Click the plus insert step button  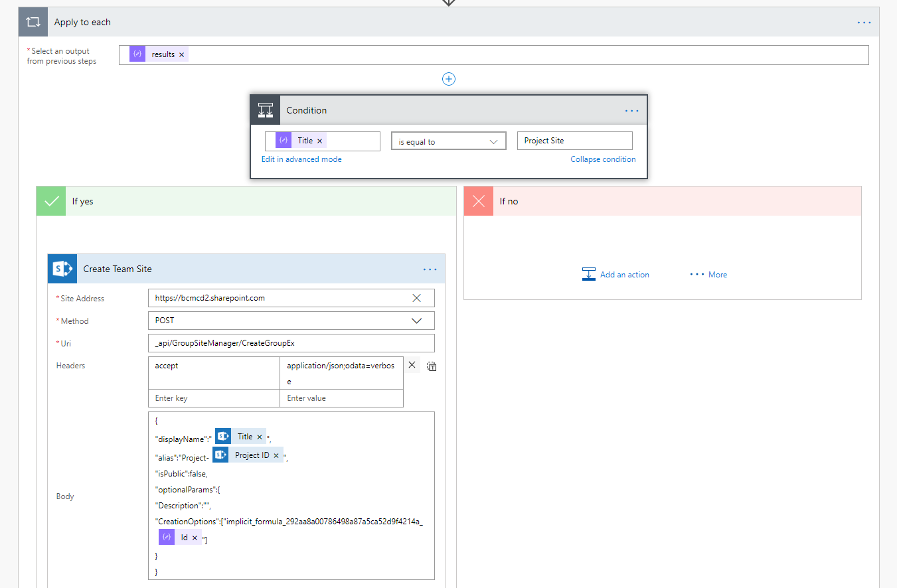tap(449, 79)
